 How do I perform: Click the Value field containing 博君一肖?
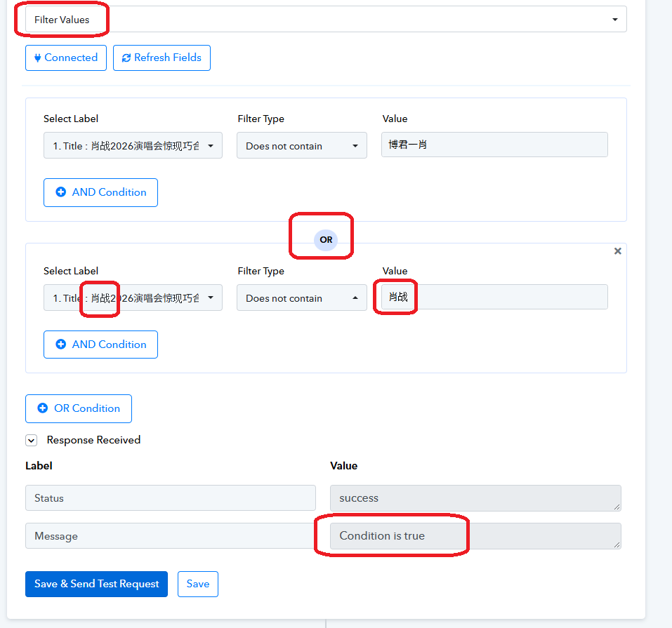click(x=494, y=145)
